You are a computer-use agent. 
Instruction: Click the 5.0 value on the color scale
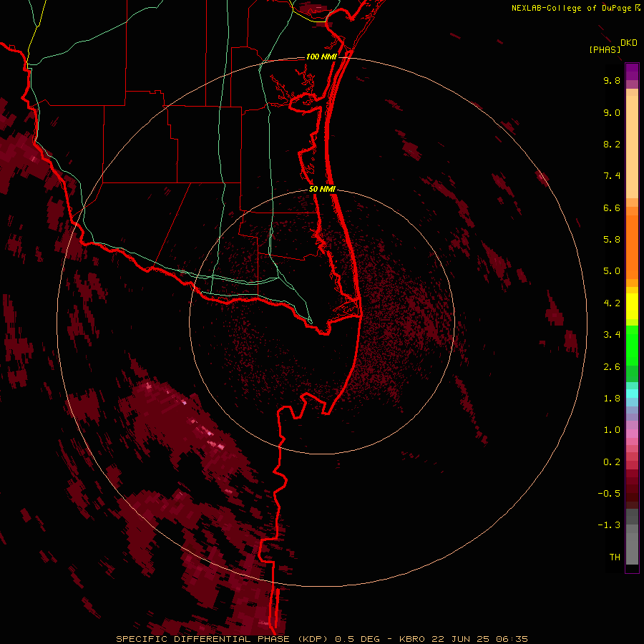point(612,271)
